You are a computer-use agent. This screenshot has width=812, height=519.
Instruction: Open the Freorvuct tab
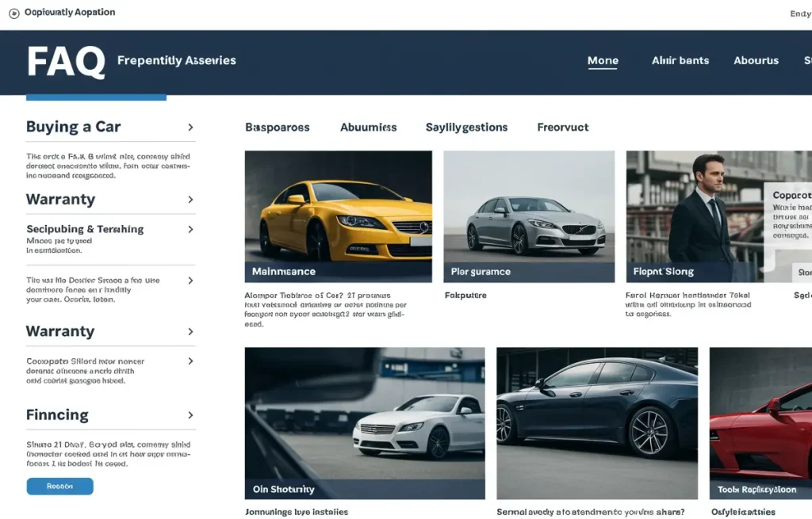(x=562, y=128)
